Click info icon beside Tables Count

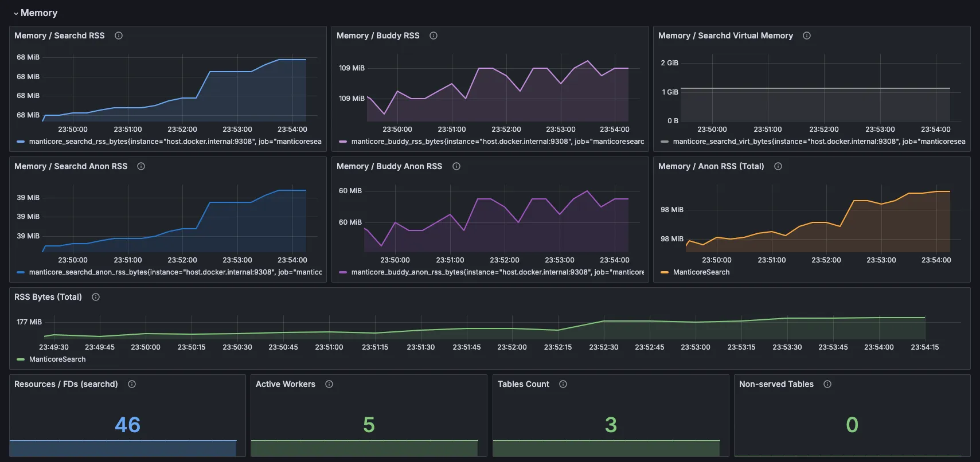pyautogui.click(x=563, y=384)
